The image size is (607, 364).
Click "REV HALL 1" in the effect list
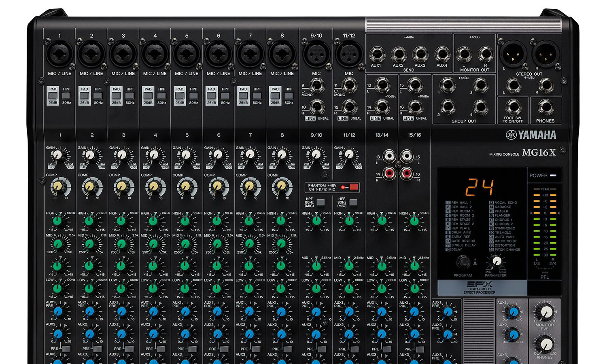pos(462,203)
